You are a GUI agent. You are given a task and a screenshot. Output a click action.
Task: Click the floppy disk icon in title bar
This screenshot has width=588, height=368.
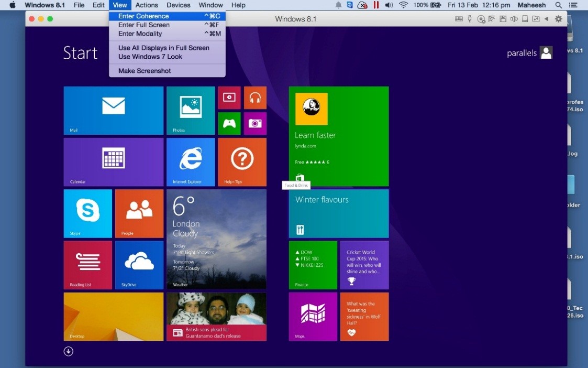[503, 19]
